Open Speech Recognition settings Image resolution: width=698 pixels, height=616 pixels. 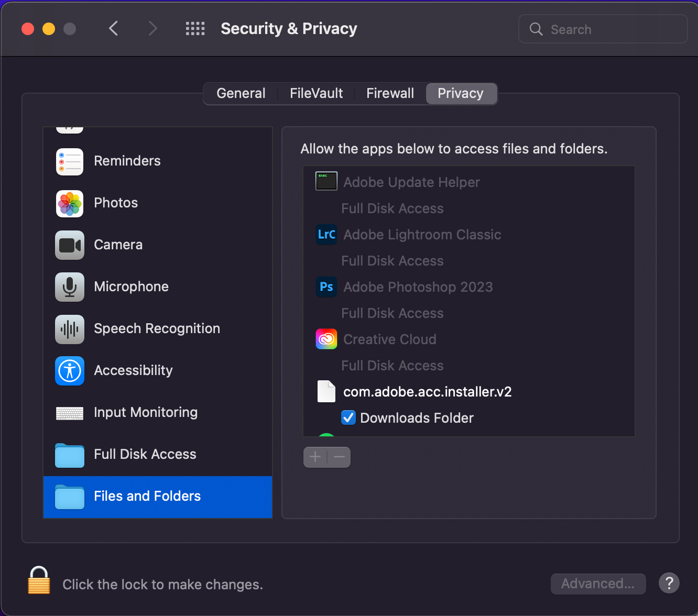(x=69, y=329)
